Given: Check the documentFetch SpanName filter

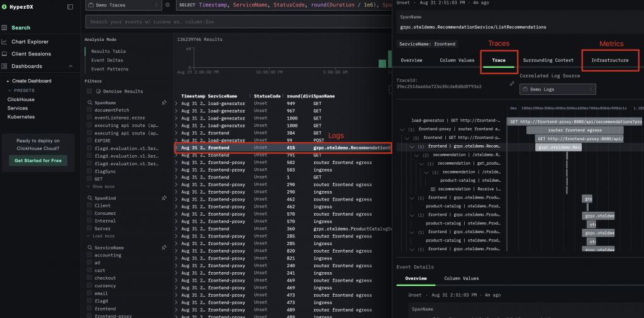Looking at the screenshot, I should coord(89,111).
